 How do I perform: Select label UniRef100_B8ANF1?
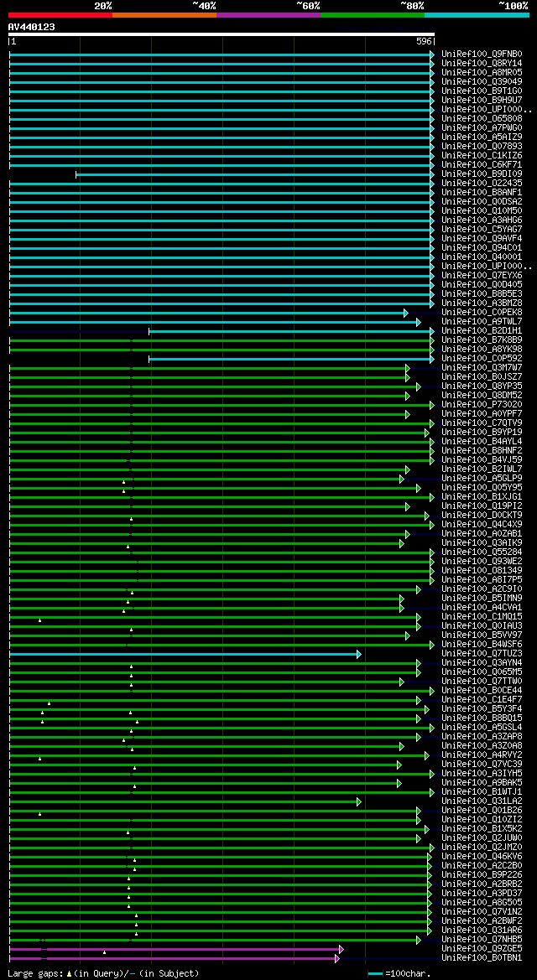(x=482, y=193)
